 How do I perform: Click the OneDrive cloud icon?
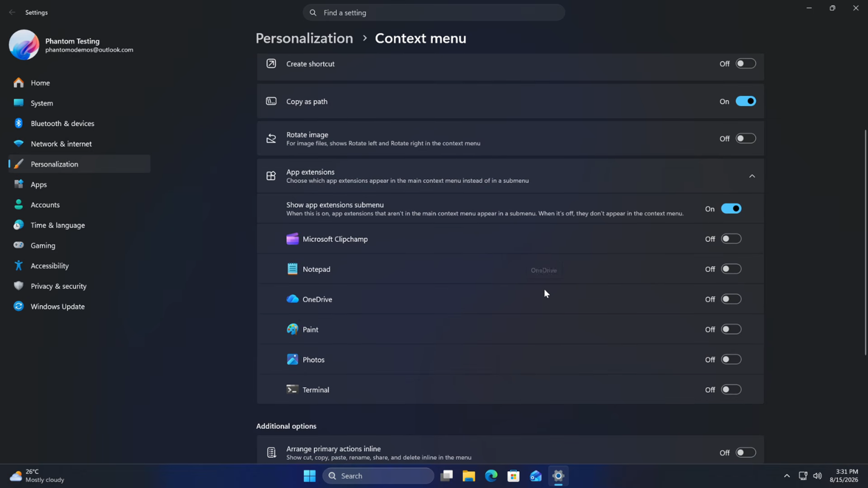292,299
